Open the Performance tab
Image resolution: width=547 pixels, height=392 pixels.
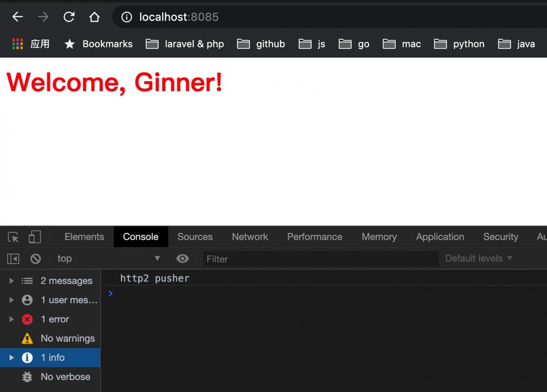coord(315,237)
